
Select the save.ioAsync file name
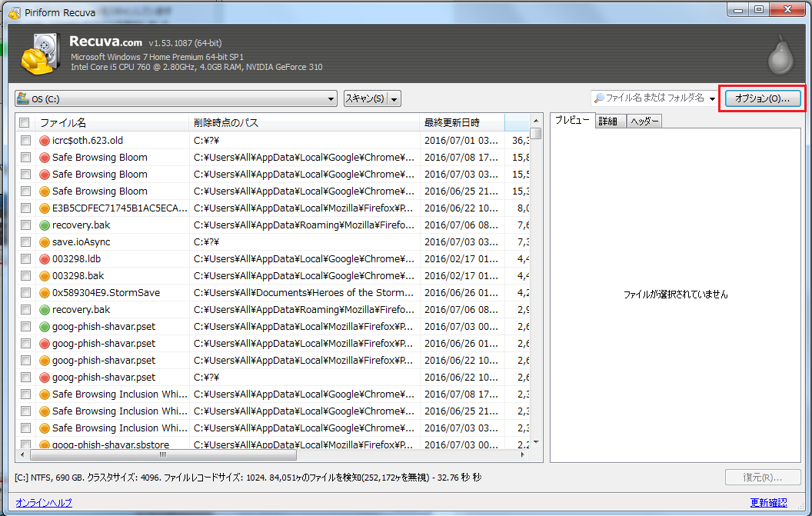coord(82,242)
